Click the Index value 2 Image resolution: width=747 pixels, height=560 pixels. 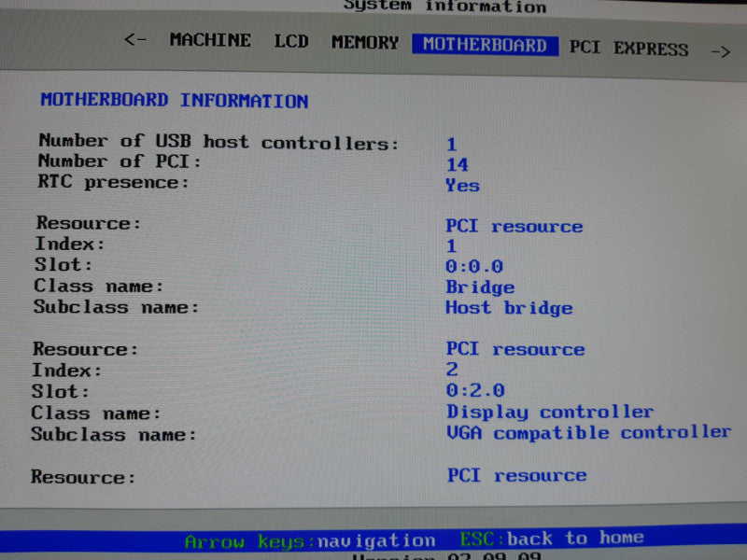[x=452, y=370]
